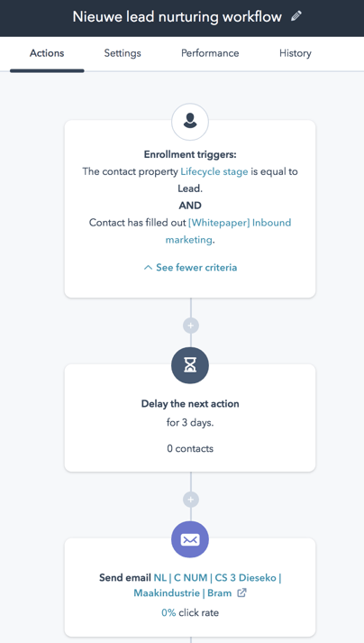The image size is (364, 643).
Task: Open the NL | C NUM | CS 3 Dieseko email link
Action: pyautogui.click(x=207, y=585)
